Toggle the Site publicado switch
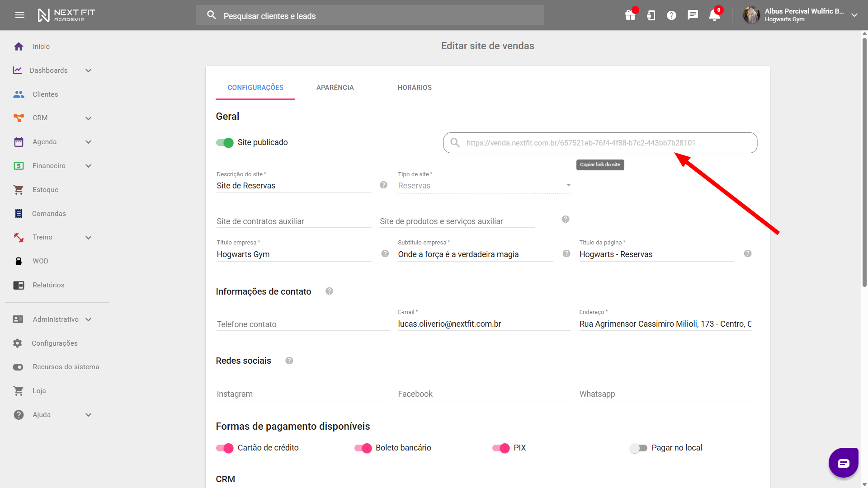Viewport: 868px width, 488px height. click(225, 143)
